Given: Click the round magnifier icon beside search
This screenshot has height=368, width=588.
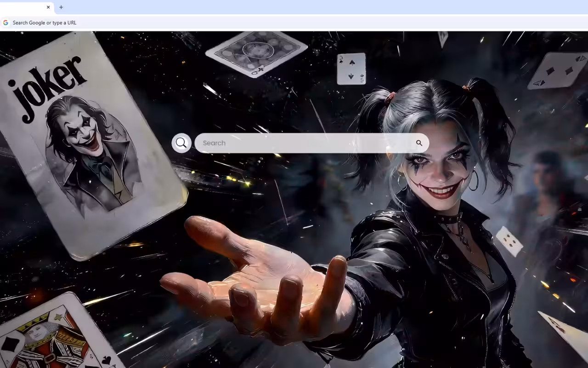Looking at the screenshot, I should [x=181, y=143].
